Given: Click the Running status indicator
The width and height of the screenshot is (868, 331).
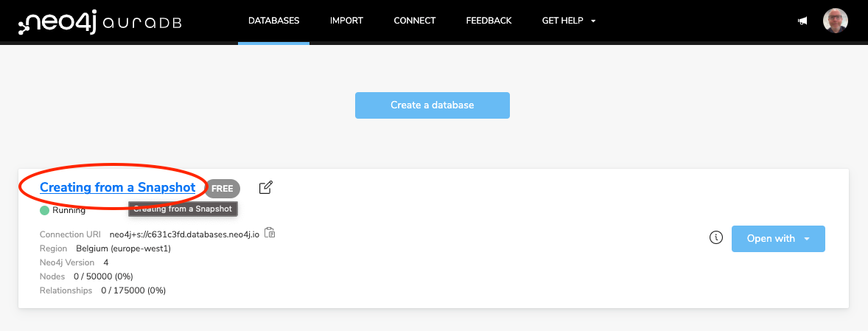Looking at the screenshot, I should (x=63, y=210).
